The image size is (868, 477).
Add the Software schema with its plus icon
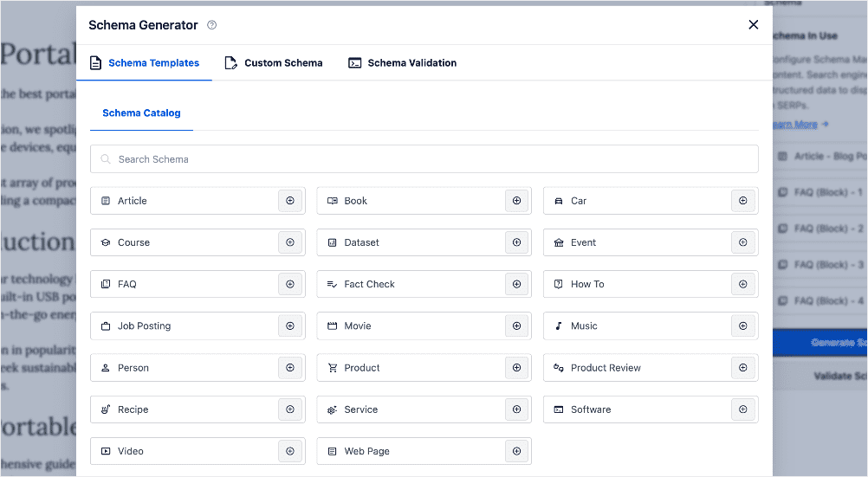(743, 409)
